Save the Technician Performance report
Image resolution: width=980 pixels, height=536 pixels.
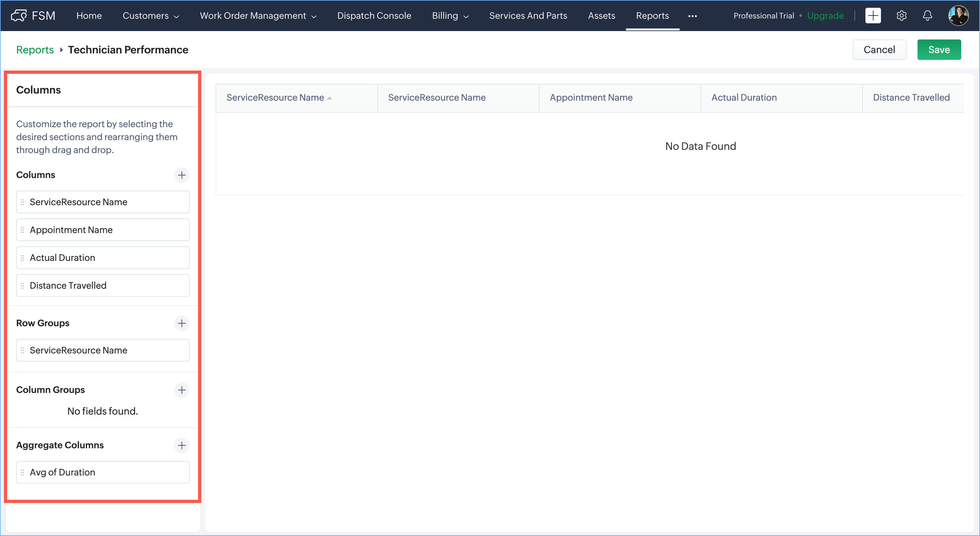[x=939, y=50]
